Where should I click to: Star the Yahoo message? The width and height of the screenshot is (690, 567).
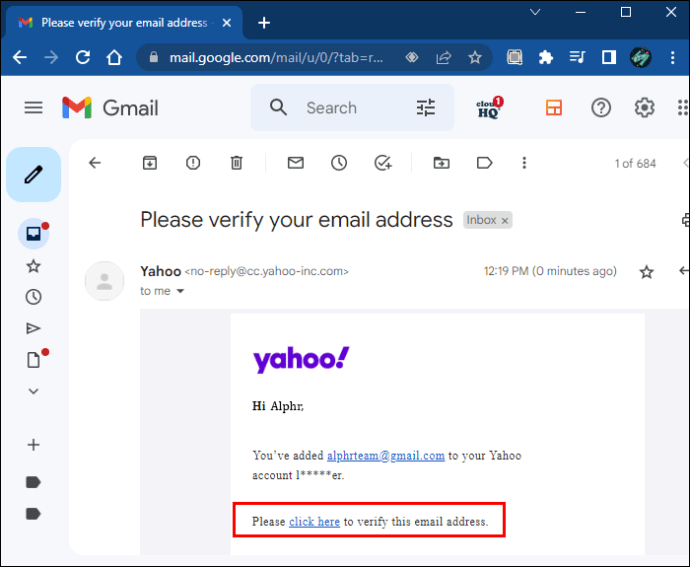[x=646, y=272]
